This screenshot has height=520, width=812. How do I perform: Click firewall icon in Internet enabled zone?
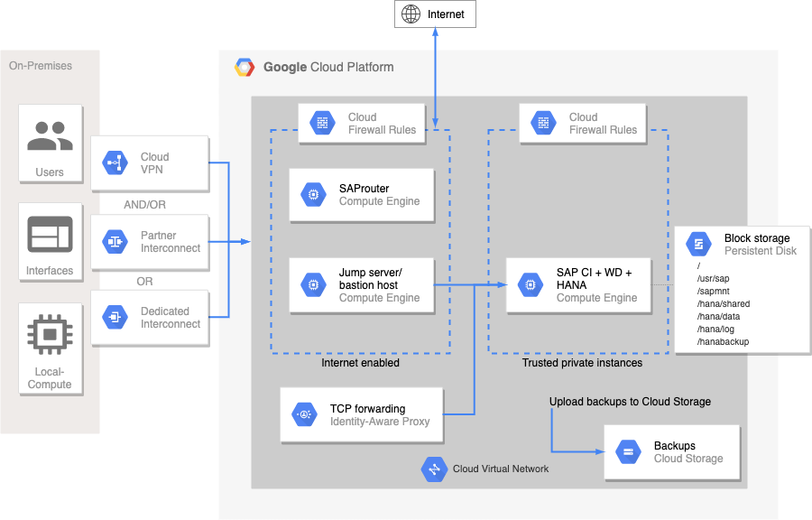pos(322,123)
